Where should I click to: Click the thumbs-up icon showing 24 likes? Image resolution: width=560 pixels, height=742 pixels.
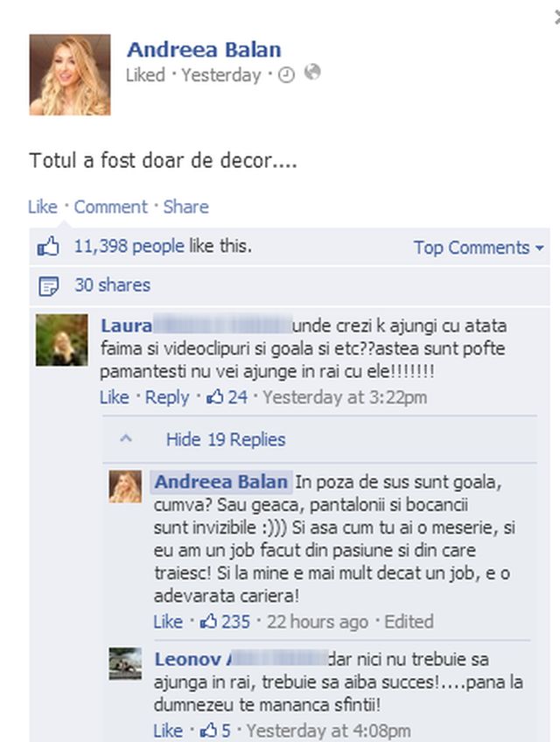tap(214, 396)
